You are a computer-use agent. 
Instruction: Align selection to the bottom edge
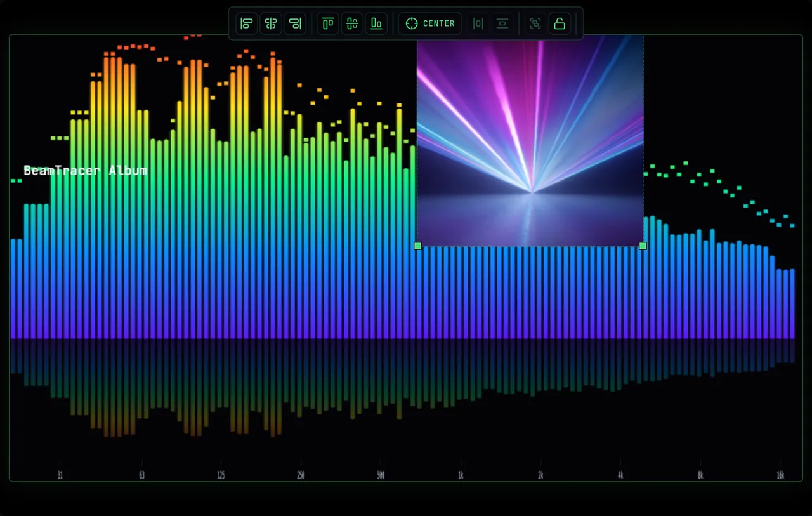click(x=376, y=23)
